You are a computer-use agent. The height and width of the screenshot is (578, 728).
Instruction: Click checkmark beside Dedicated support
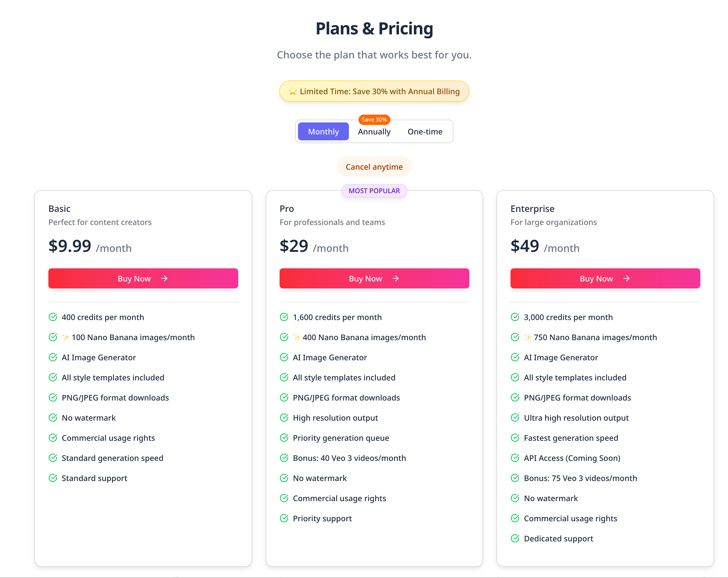pyautogui.click(x=515, y=539)
